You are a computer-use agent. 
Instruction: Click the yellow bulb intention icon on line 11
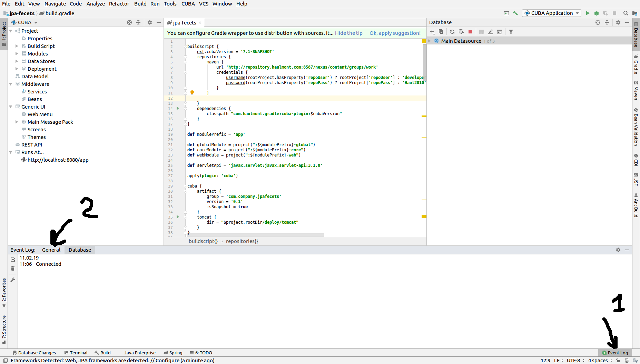(192, 92)
